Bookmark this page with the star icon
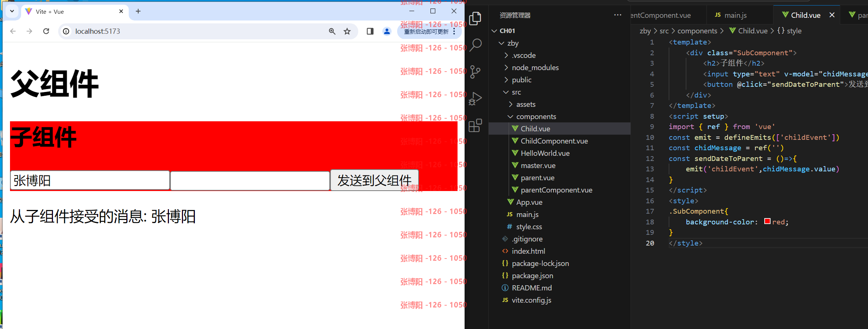Image resolution: width=868 pixels, height=329 pixels. [x=347, y=31]
